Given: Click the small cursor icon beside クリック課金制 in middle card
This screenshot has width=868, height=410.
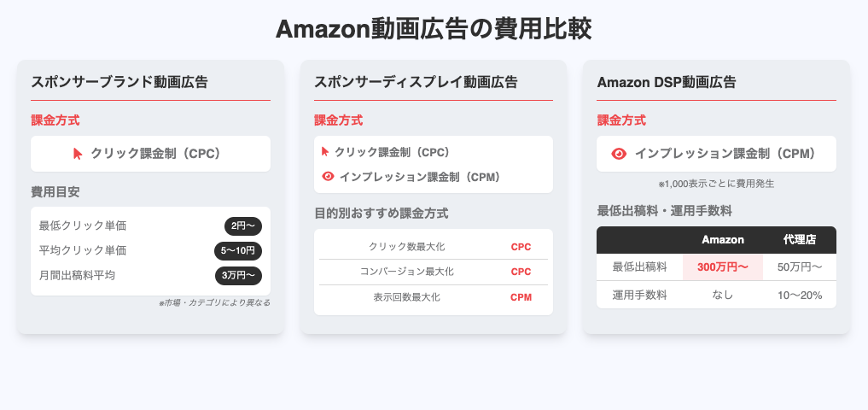Looking at the screenshot, I should pyautogui.click(x=325, y=151).
